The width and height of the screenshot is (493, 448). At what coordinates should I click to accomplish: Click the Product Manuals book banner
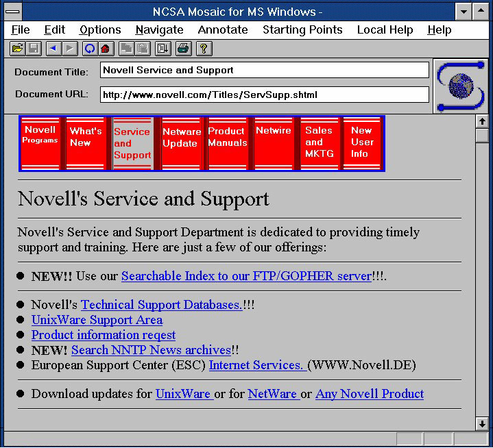coord(228,143)
